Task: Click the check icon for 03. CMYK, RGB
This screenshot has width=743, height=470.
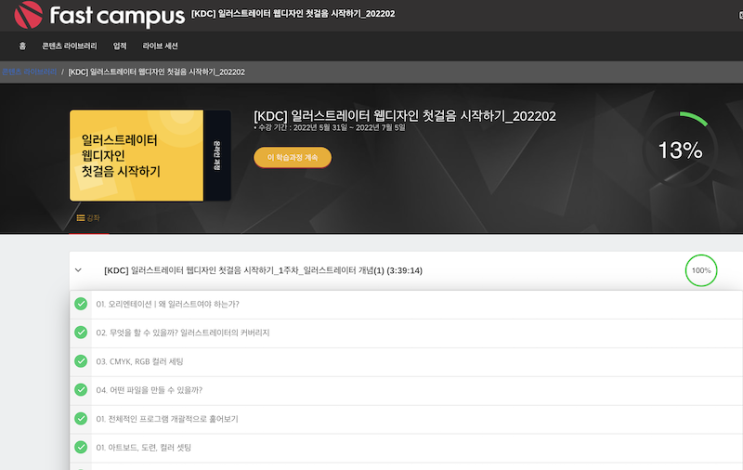Action: pyautogui.click(x=81, y=361)
